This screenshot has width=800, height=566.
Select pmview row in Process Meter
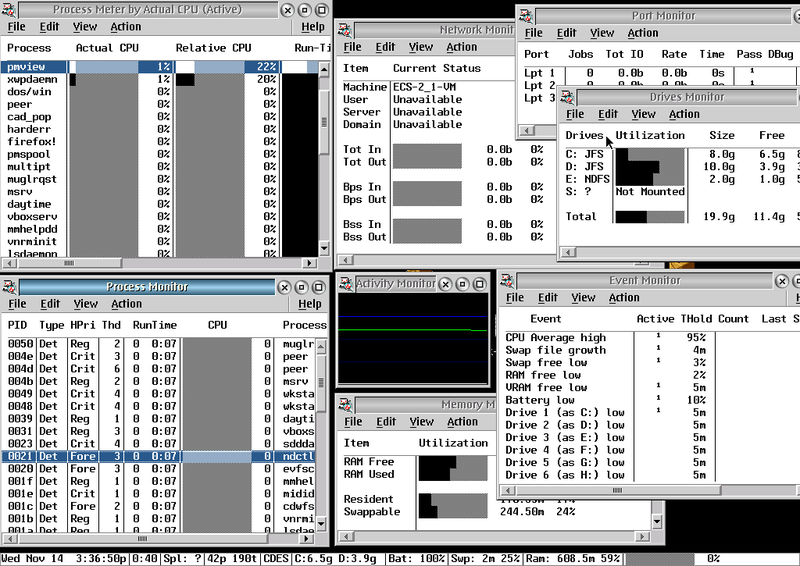[160, 67]
